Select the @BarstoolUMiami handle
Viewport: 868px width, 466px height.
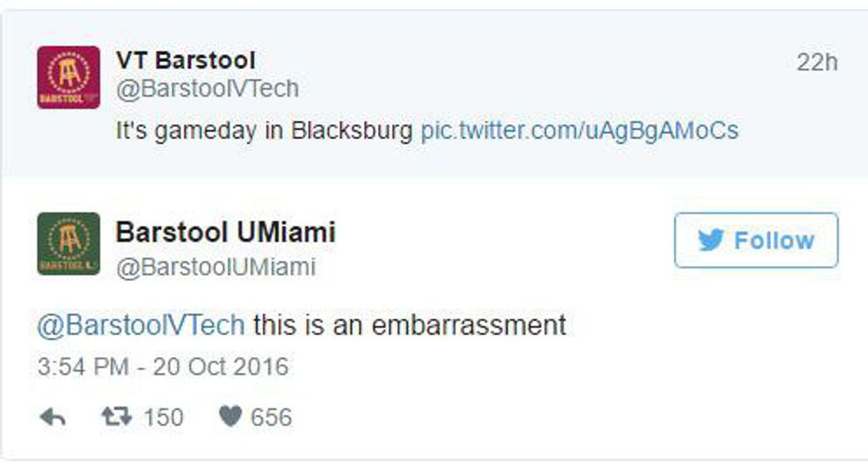pos(215,267)
